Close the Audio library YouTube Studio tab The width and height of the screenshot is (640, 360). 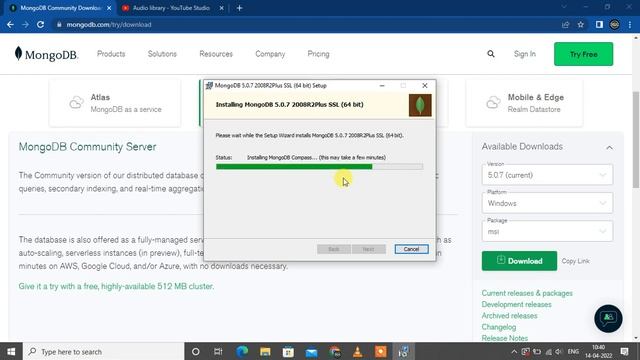pos(222,8)
